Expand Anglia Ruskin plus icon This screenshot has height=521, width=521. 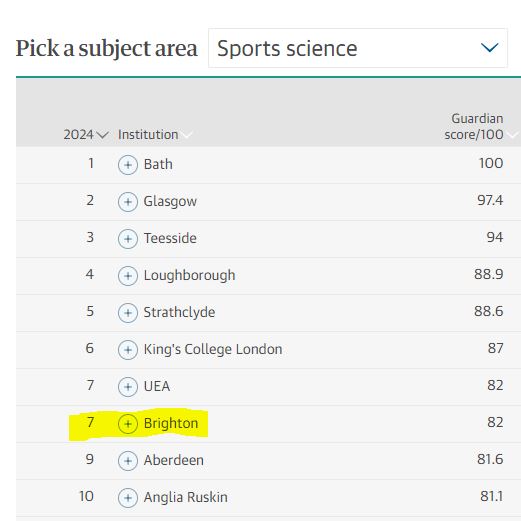coord(128,498)
